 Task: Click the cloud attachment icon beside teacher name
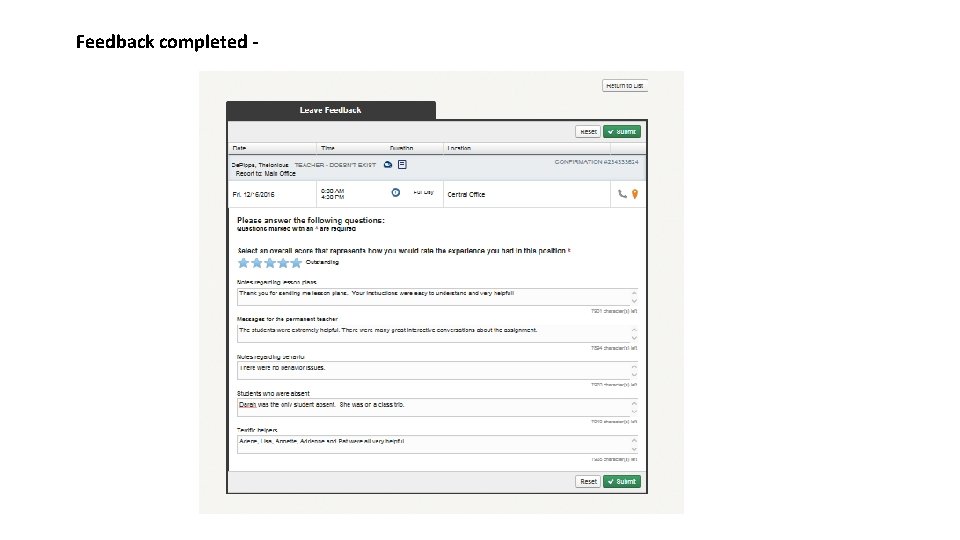(388, 165)
